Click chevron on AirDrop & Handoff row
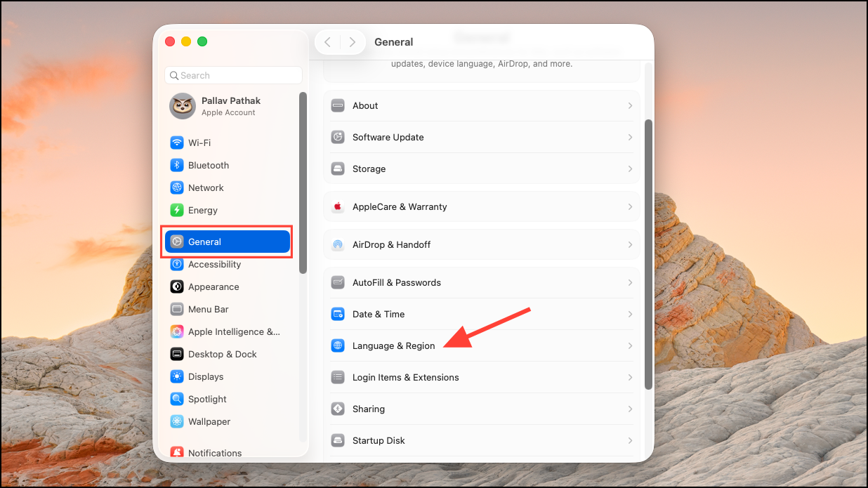Screen dimensions: 868x488 (630, 244)
